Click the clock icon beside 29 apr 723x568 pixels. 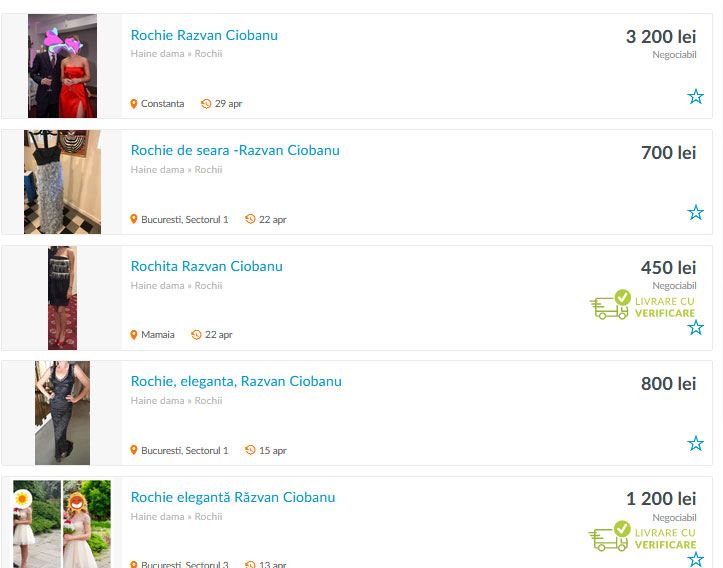coord(206,104)
